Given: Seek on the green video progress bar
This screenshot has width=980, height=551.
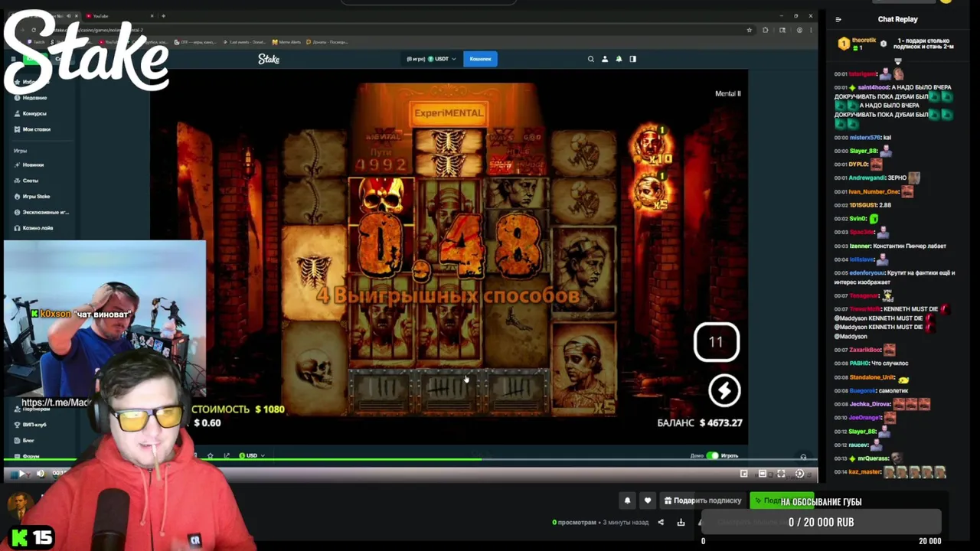Looking at the screenshot, I should pos(410,459).
